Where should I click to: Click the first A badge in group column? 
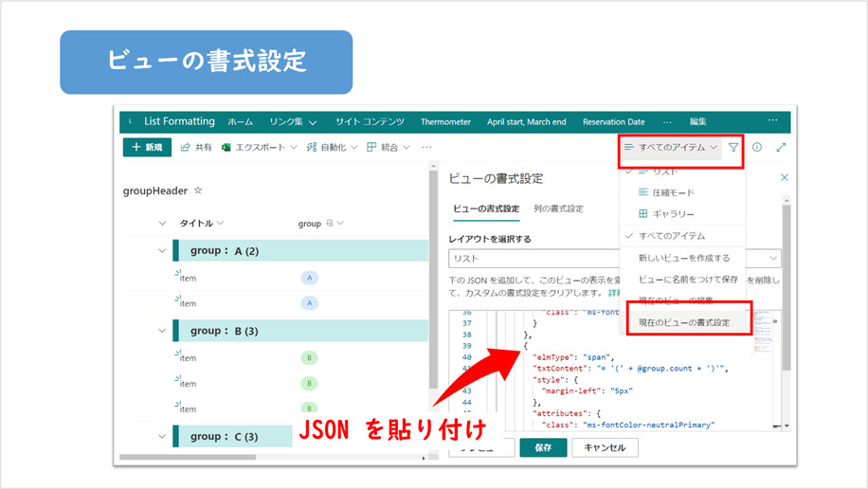click(x=310, y=278)
